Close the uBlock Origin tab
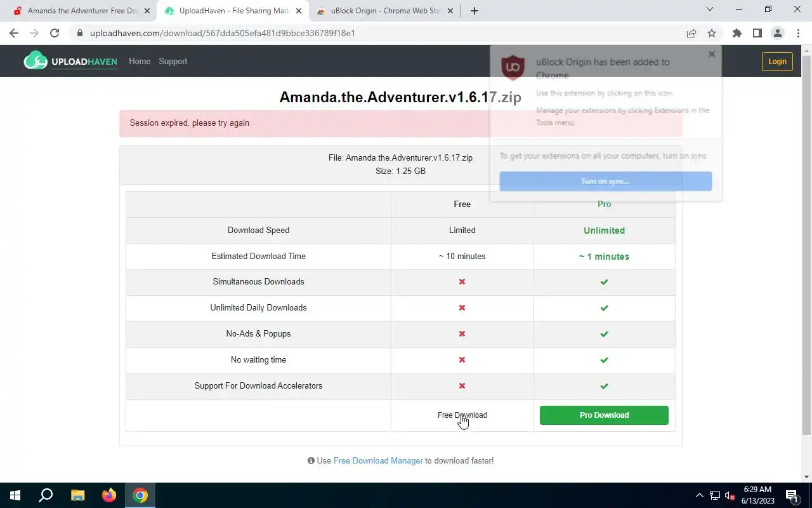Image resolution: width=812 pixels, height=508 pixels. 450,11
